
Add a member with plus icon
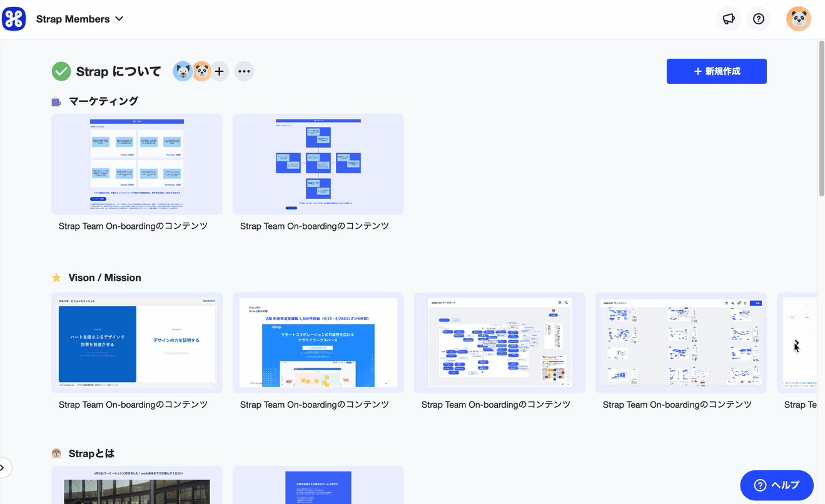(x=220, y=71)
